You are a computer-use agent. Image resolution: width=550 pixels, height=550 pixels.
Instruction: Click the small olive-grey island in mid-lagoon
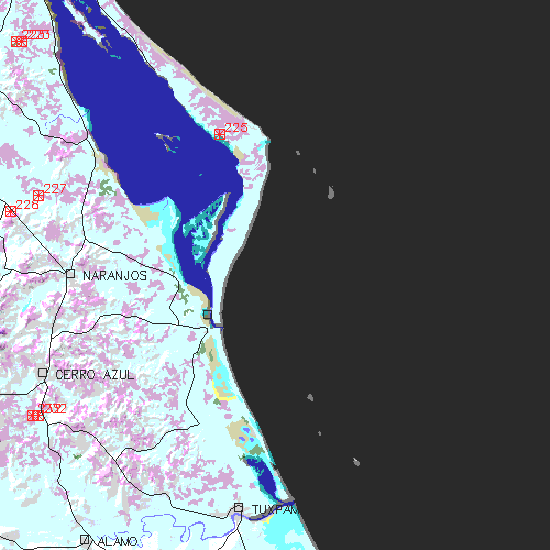point(168,141)
